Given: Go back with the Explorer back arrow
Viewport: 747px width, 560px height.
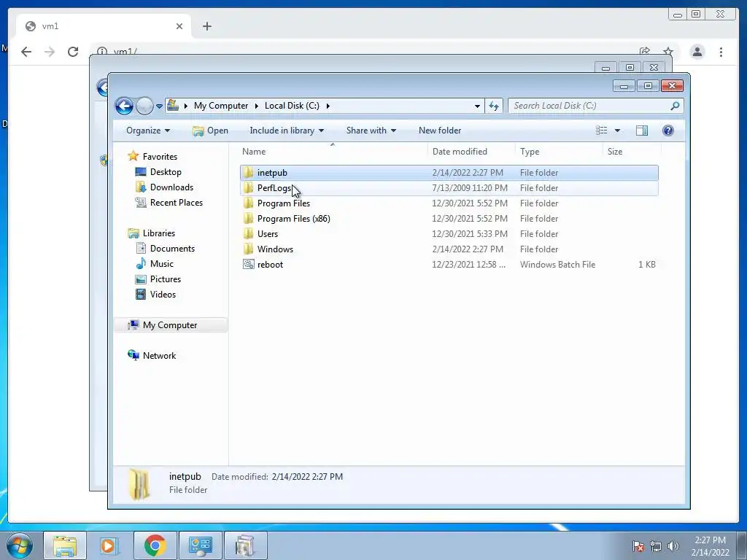Looking at the screenshot, I should [x=124, y=106].
